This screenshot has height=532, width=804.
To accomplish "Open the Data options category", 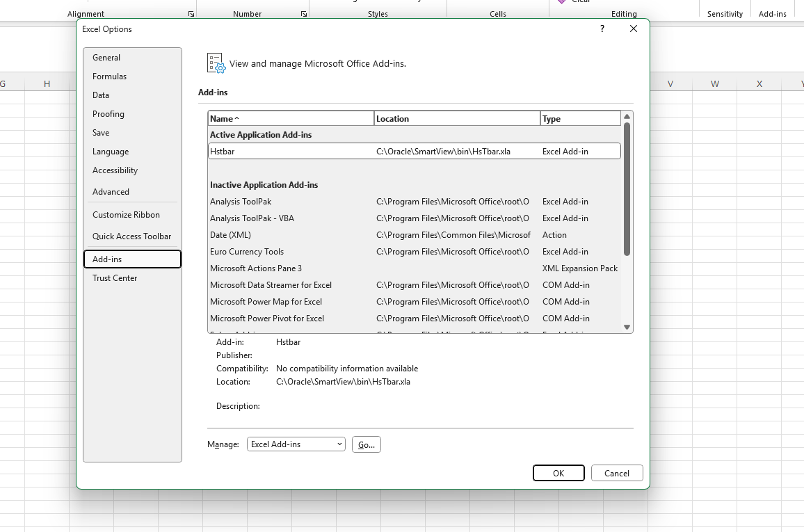I will click(132, 95).
